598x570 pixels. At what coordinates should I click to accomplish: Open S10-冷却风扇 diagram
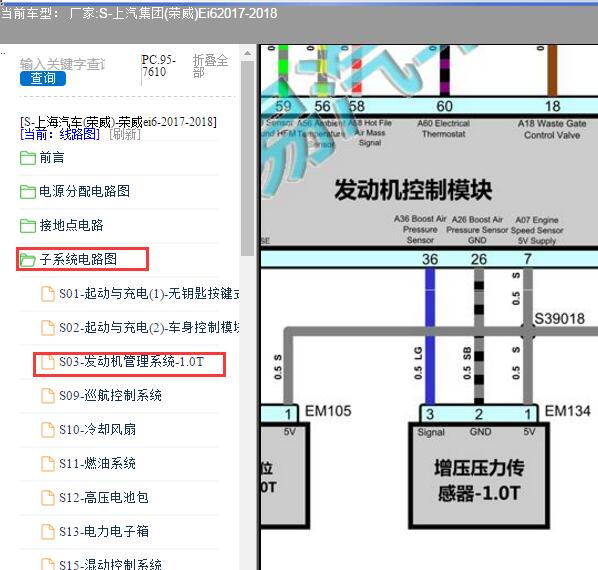coord(97,429)
